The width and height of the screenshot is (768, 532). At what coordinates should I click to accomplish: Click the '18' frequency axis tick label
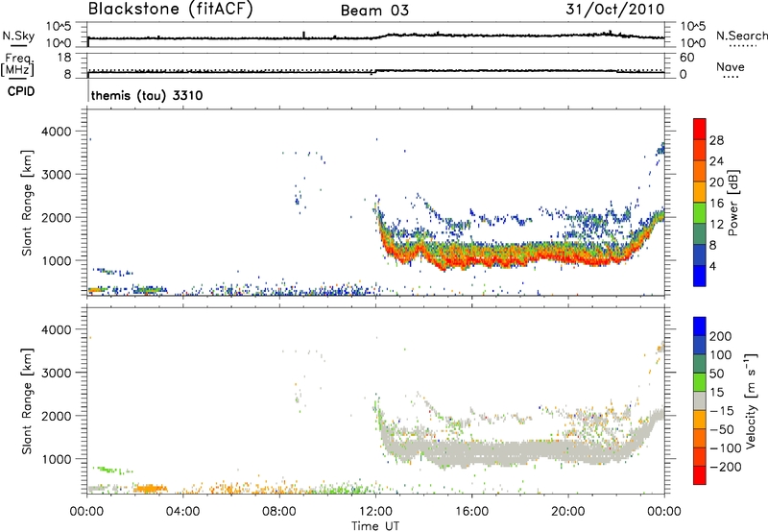pos(64,58)
